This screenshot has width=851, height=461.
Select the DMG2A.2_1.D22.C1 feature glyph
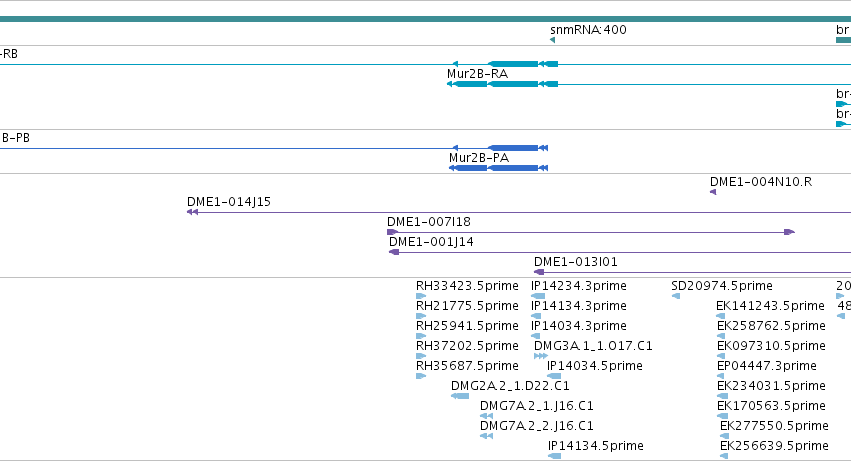click(x=460, y=396)
